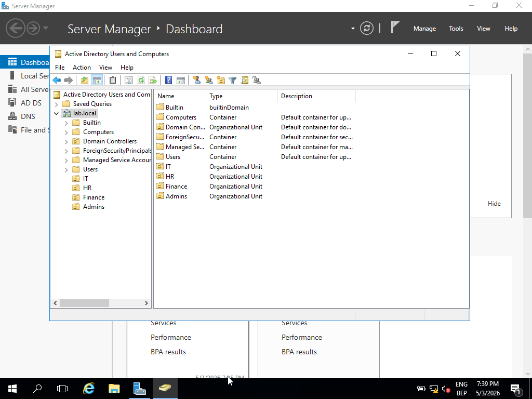Open Task View from the taskbar

62,389
